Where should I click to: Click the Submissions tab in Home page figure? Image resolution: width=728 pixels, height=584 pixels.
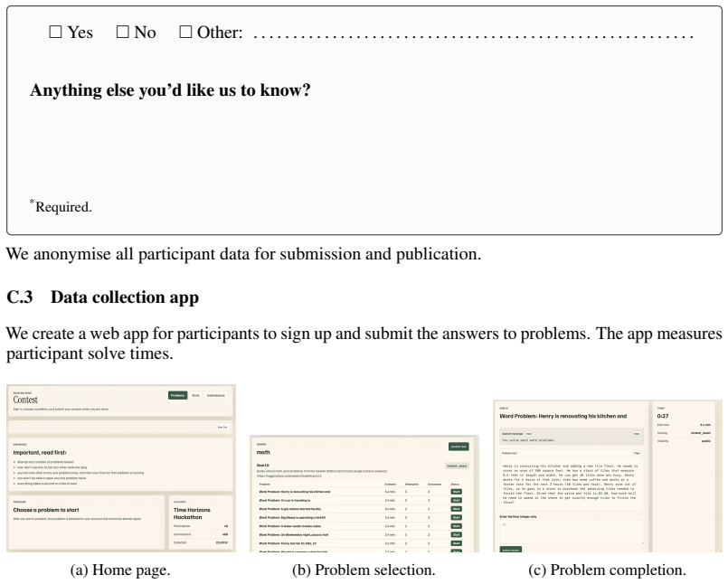coord(215,396)
